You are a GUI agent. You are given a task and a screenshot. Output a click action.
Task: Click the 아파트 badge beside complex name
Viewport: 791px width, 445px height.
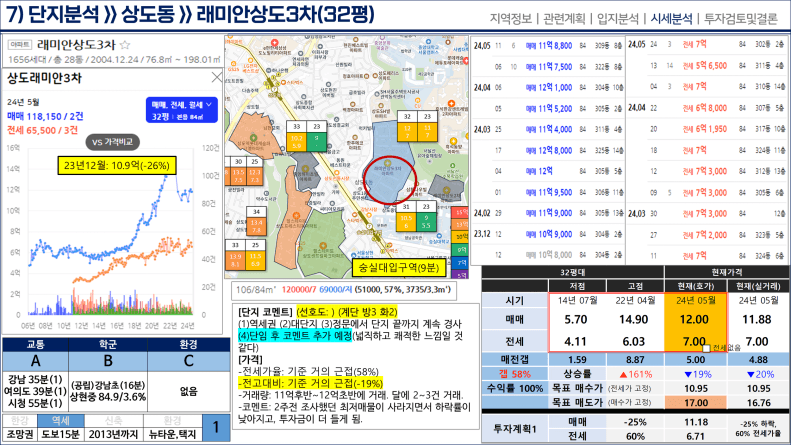pyautogui.click(x=20, y=45)
